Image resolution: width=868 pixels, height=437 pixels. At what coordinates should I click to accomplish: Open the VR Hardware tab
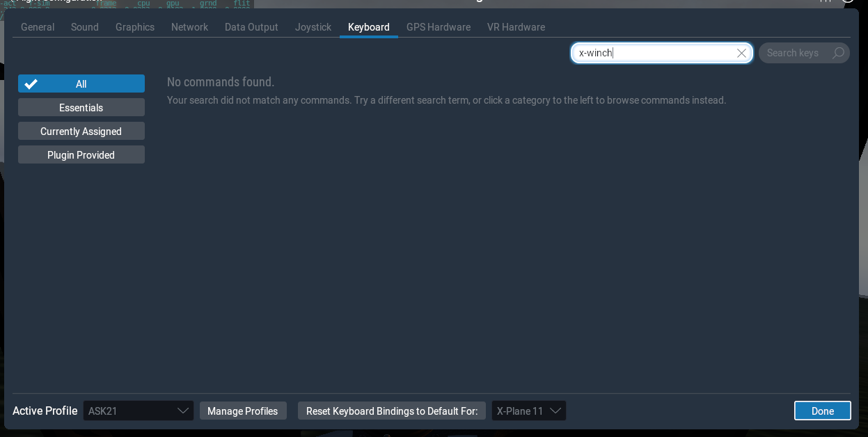(x=516, y=27)
